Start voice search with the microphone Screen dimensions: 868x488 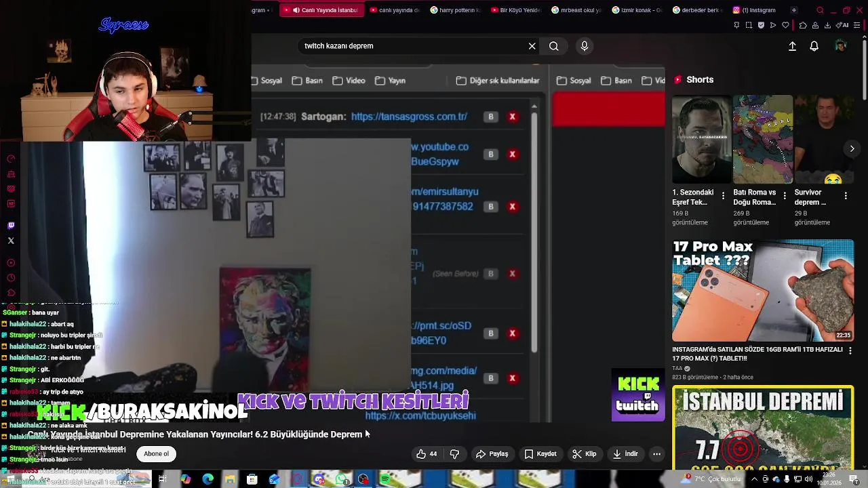[x=585, y=46]
